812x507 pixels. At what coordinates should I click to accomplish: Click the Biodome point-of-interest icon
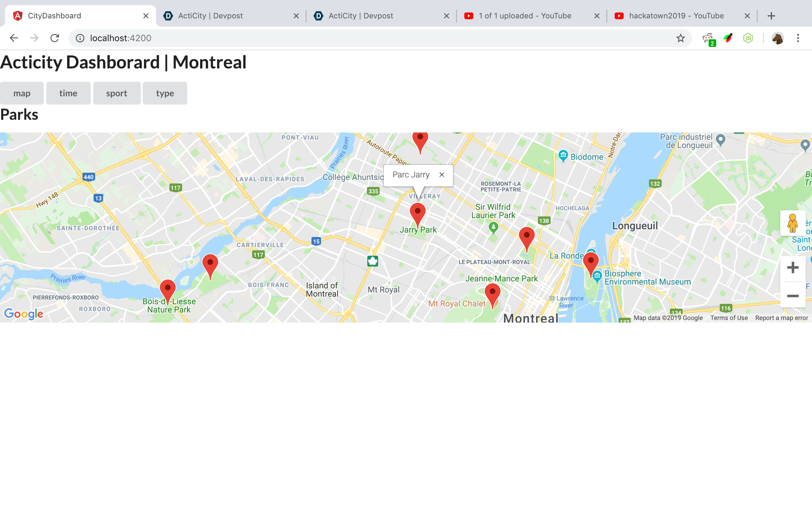click(x=563, y=156)
